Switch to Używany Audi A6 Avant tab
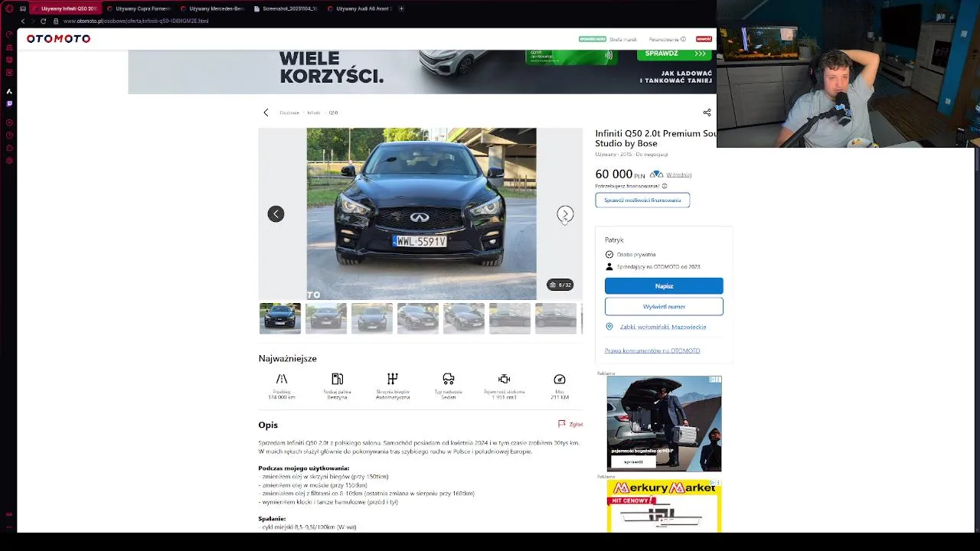980x551 pixels. [x=360, y=8]
